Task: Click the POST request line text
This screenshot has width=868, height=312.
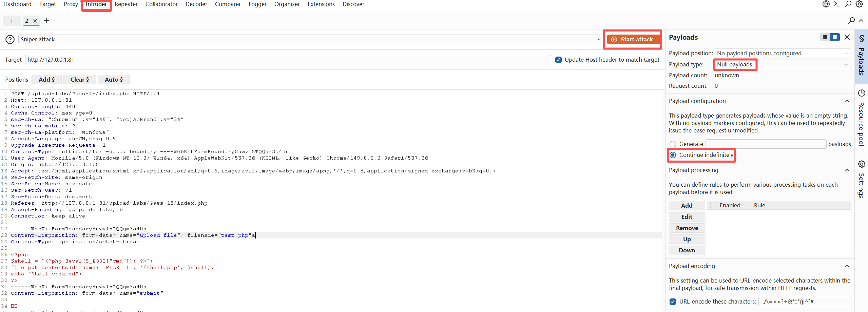Action: [x=85, y=93]
